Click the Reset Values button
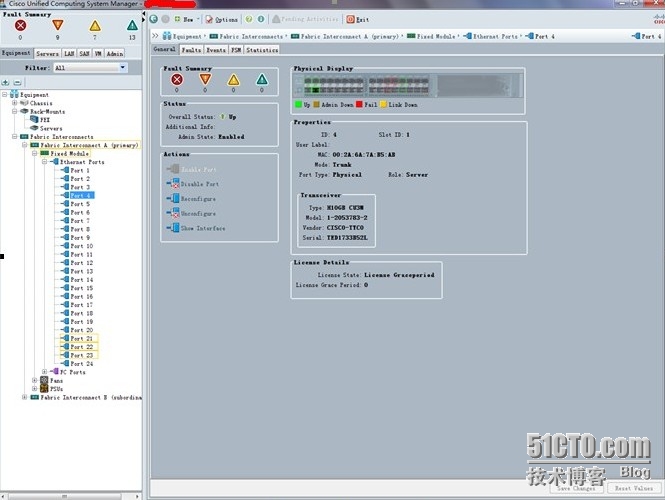 (x=634, y=488)
